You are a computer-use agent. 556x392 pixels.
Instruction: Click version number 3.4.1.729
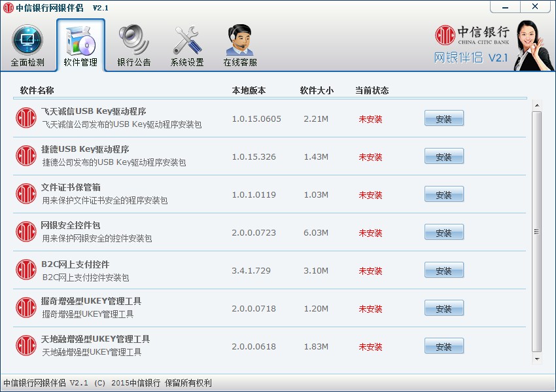tap(251, 271)
